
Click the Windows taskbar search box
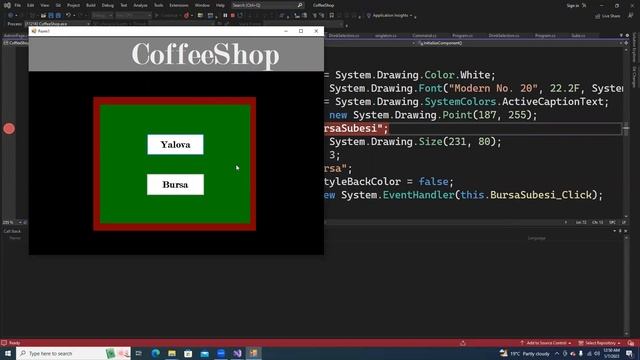(x=73, y=353)
